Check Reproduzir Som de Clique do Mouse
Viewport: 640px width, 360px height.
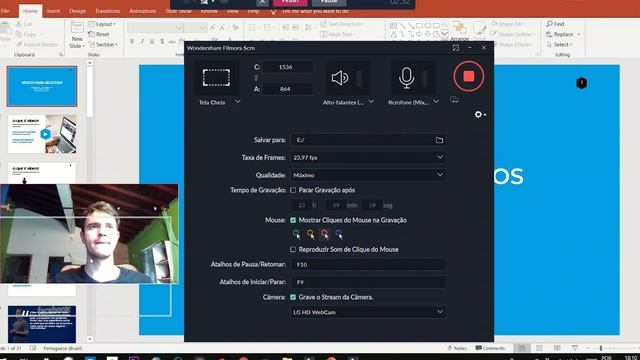point(293,249)
